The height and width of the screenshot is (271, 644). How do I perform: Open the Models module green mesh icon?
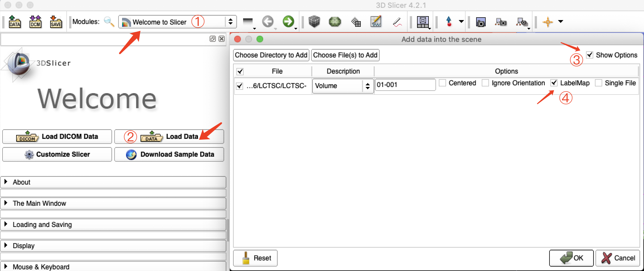(335, 22)
